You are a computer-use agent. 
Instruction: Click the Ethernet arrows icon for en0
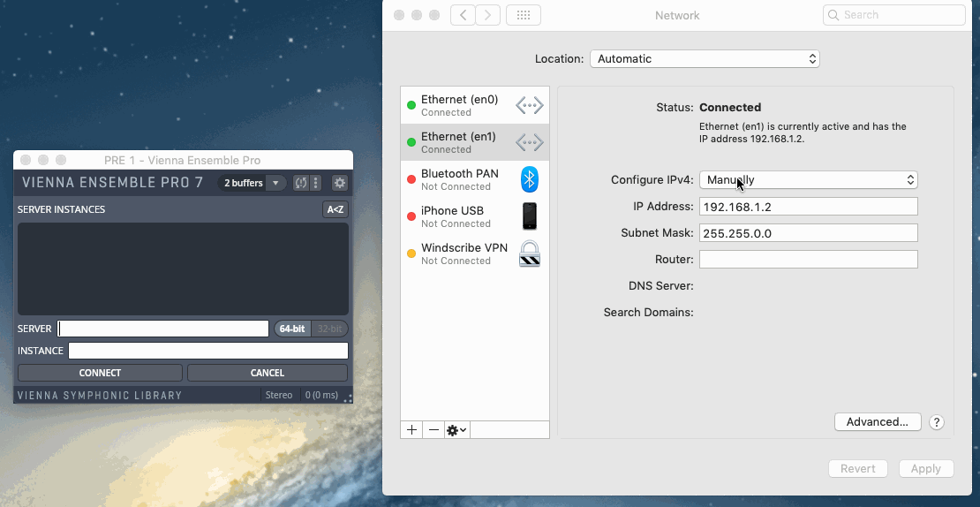point(530,106)
